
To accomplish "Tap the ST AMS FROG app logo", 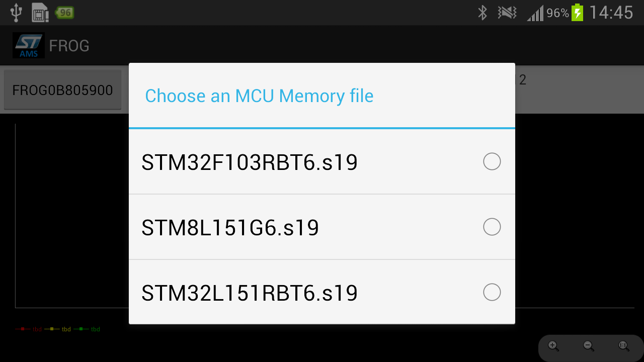I will click(29, 46).
